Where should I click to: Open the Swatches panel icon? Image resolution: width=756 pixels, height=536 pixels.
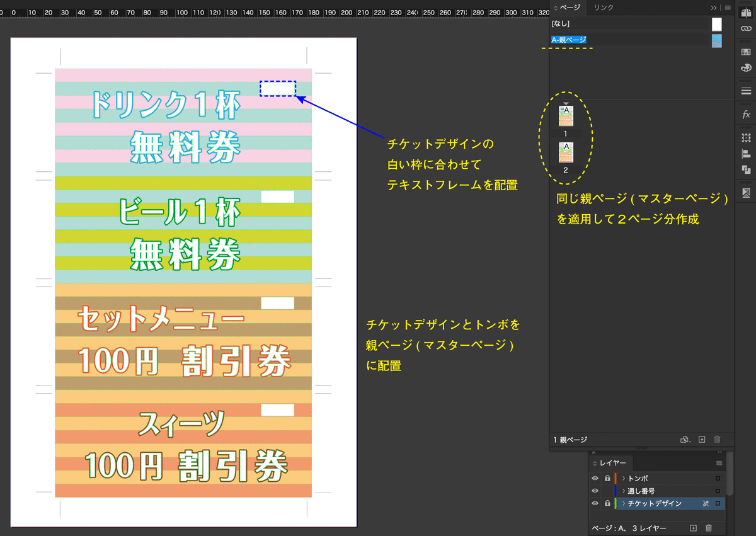click(x=746, y=52)
